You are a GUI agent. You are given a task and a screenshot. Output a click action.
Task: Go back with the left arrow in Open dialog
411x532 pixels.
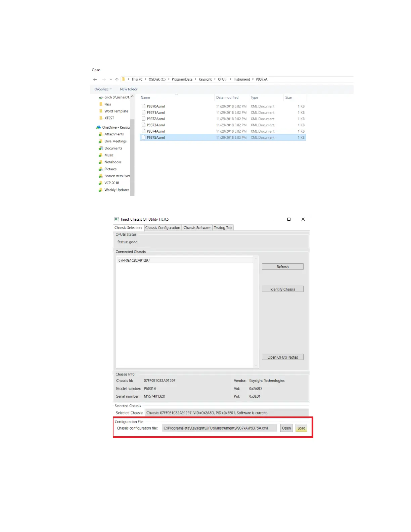pyautogui.click(x=95, y=80)
